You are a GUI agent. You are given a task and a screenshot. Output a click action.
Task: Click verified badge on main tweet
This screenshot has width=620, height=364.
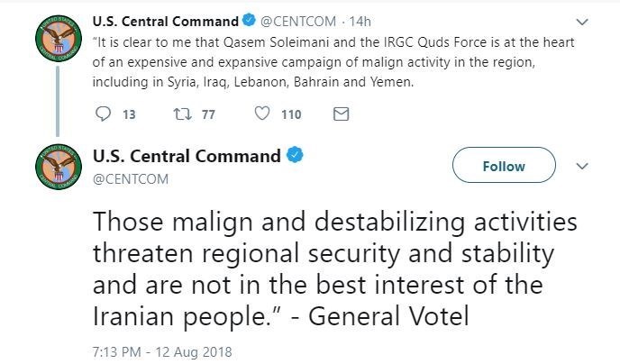[x=295, y=155]
